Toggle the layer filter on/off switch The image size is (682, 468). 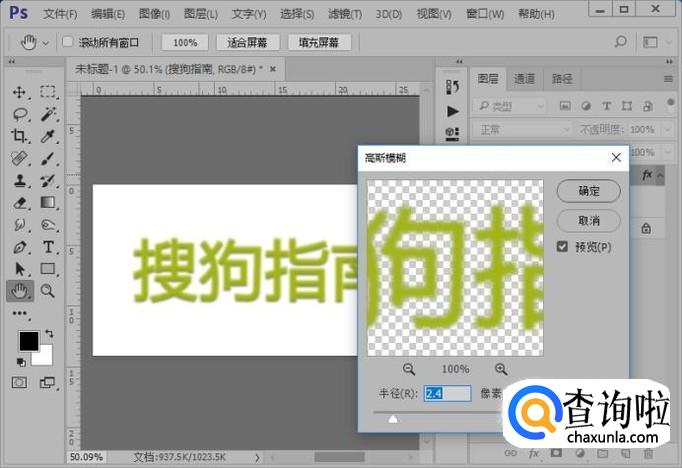tap(670, 104)
